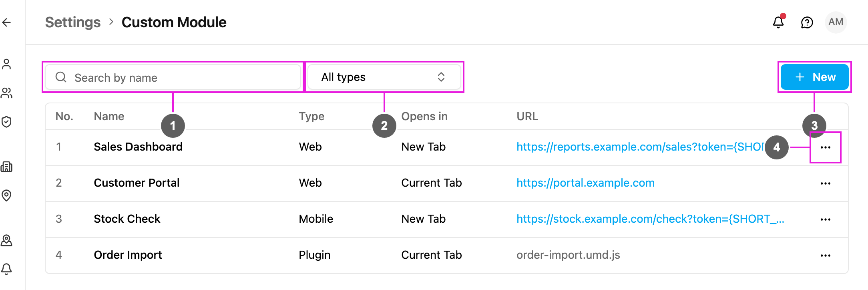Expand the All types filter dropdown
The height and width of the screenshot is (290, 868).
(x=384, y=77)
